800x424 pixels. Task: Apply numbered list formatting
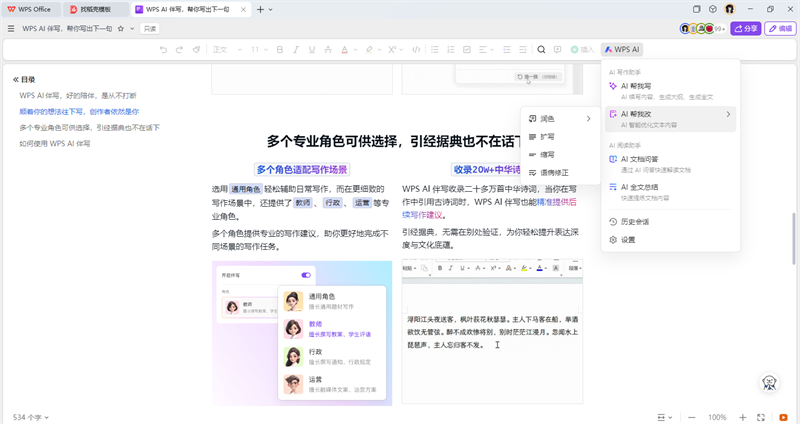point(451,49)
